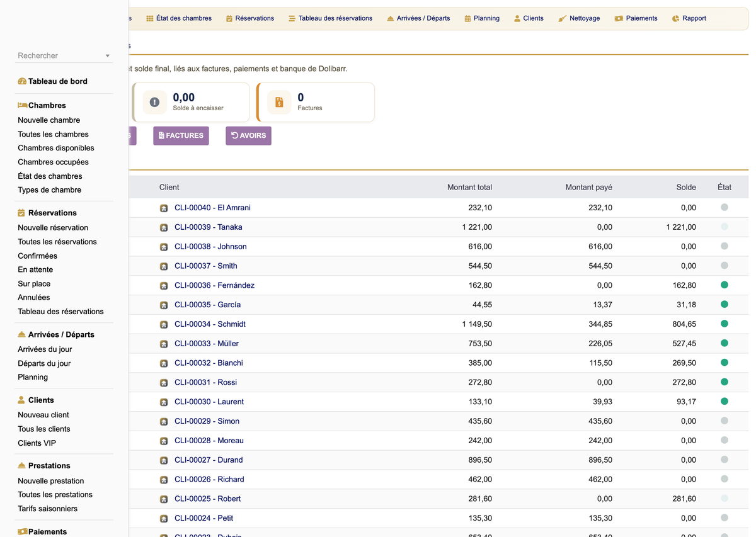Viewport: 756px width, 537px height.
Task: Click the company icon beside CLI-00033 - Müller
Action: pyautogui.click(x=164, y=344)
